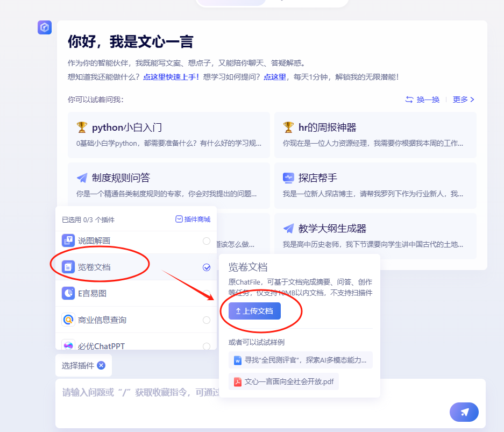Screen dimensions: 504x432
Task: Click the 文心一言 avatar logo icon
Action: point(45,27)
